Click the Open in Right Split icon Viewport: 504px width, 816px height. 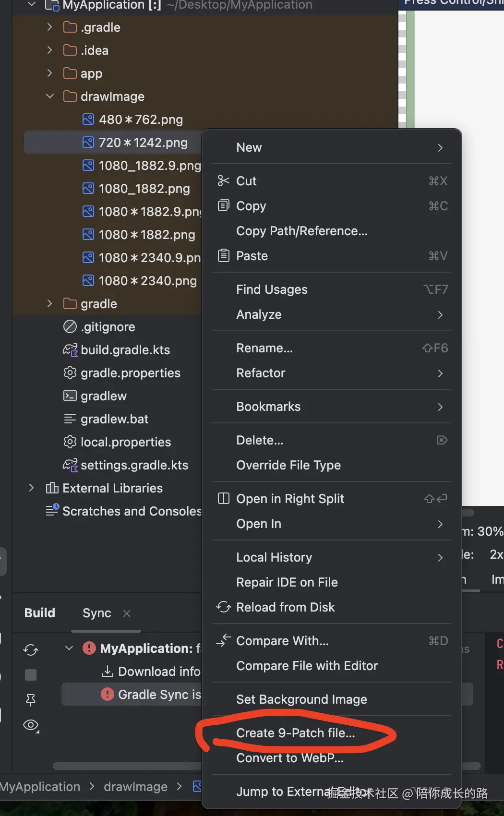pos(223,499)
